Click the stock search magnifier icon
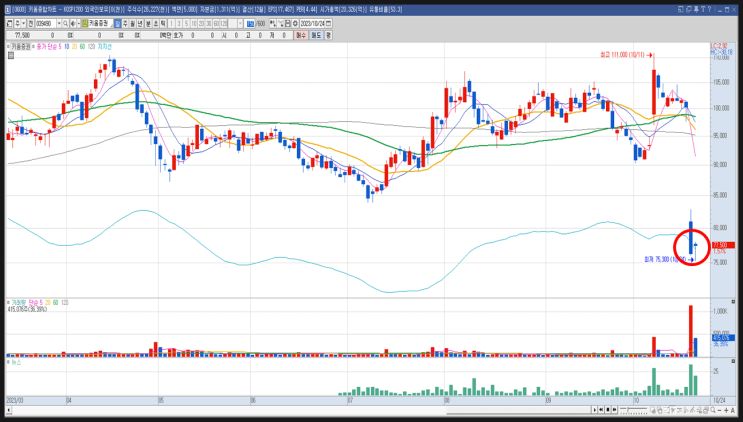The height and width of the screenshot is (422, 743). pyautogui.click(x=65, y=23)
